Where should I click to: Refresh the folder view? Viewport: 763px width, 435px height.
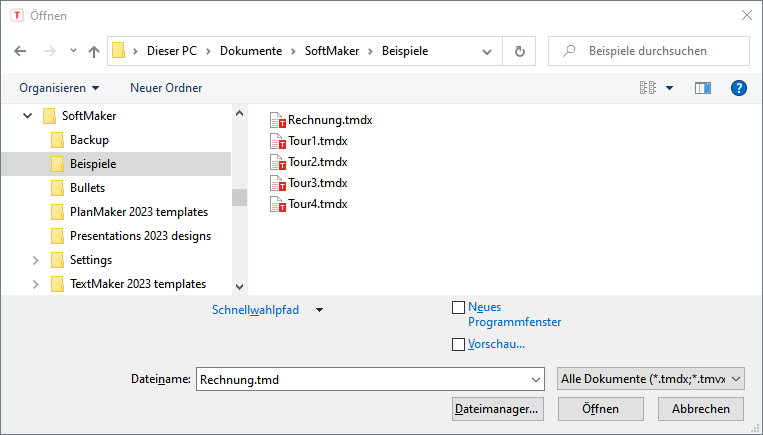click(519, 51)
